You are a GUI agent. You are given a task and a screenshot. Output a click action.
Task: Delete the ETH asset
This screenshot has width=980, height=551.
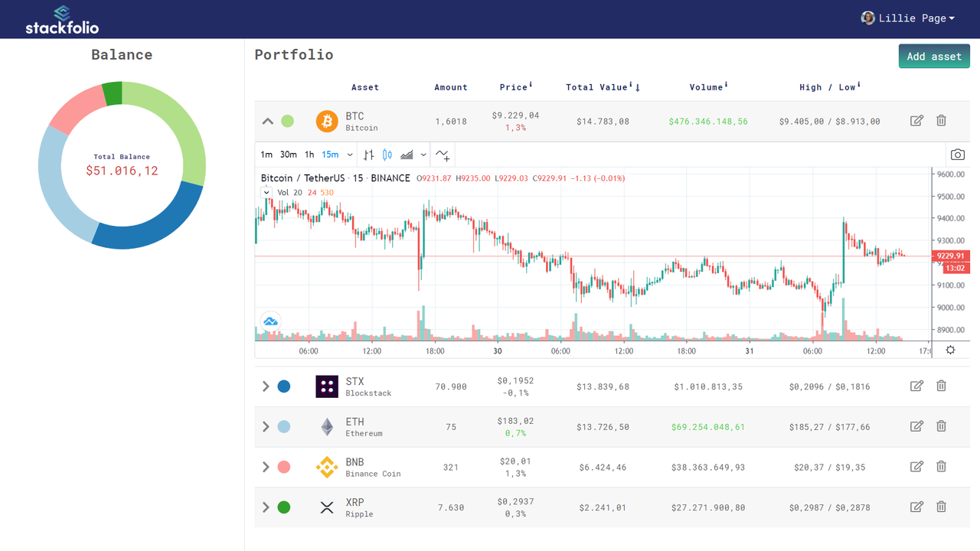[941, 426]
